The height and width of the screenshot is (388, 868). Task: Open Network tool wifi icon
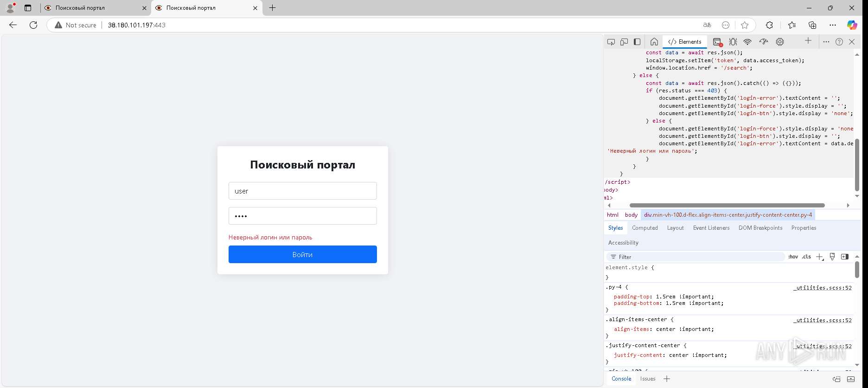[x=747, y=42]
